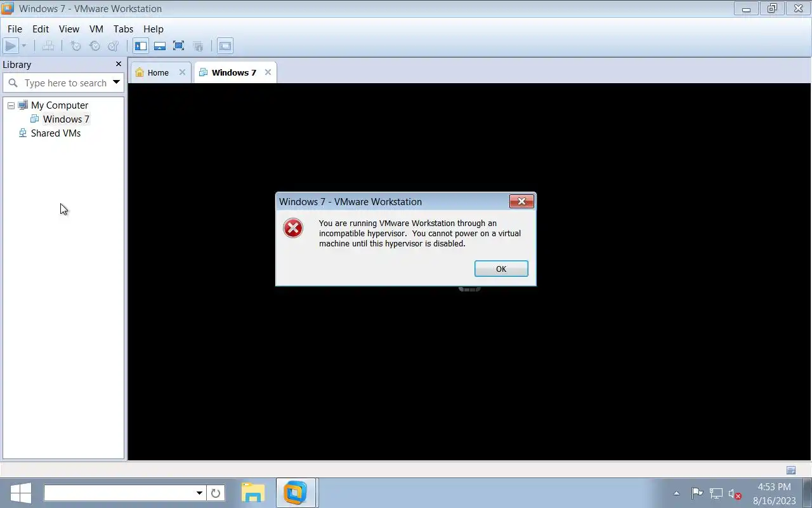
Task: Open the Windows Start menu
Action: pos(20,493)
